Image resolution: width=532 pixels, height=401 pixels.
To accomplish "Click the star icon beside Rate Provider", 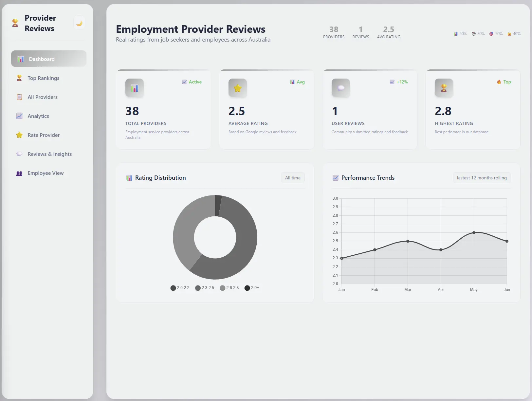I will coord(19,135).
